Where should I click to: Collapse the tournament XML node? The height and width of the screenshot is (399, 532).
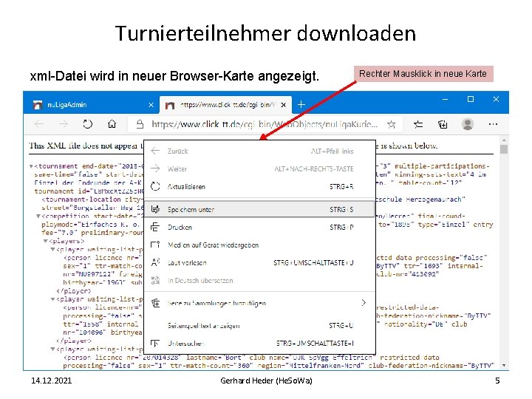pos(31,166)
